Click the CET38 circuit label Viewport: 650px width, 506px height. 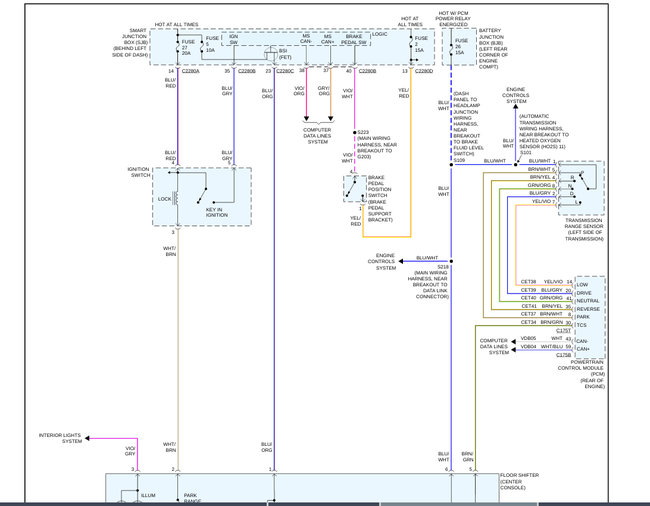click(x=529, y=282)
